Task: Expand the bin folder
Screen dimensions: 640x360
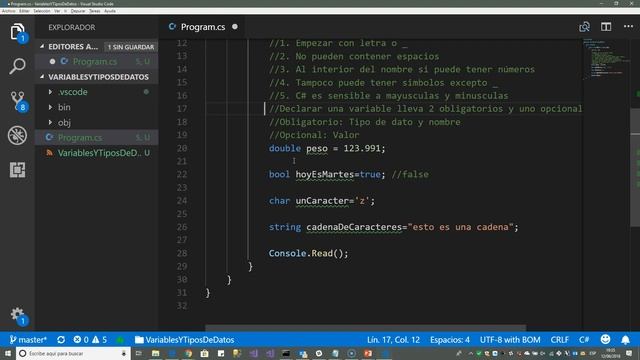Action: click(x=50, y=107)
